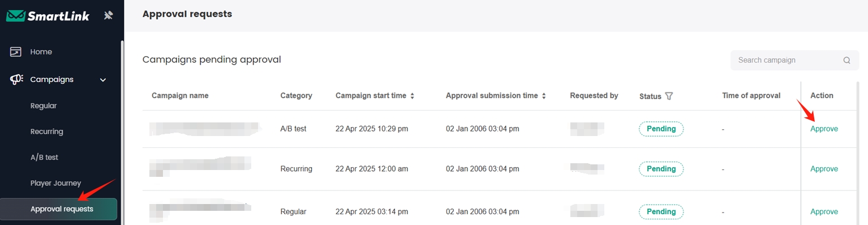Click Pending badge of A/B test row
Screen dimensions: 868x225
[x=661, y=129]
